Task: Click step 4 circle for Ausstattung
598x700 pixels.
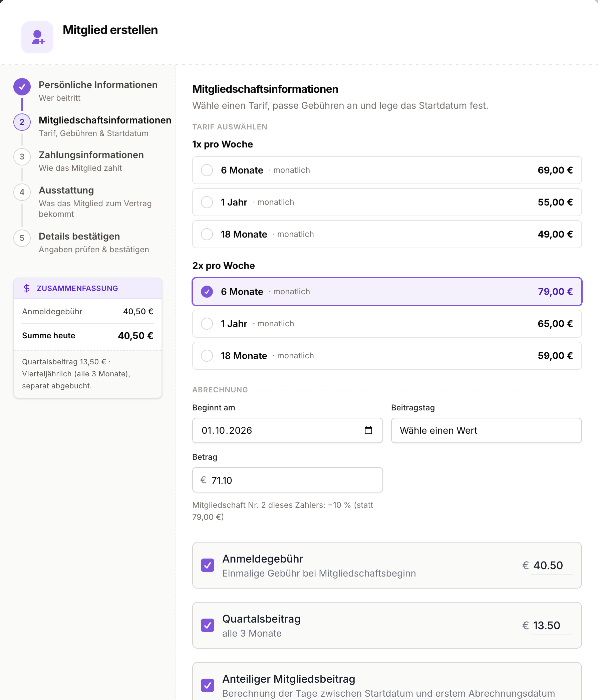Action: pyautogui.click(x=22, y=192)
